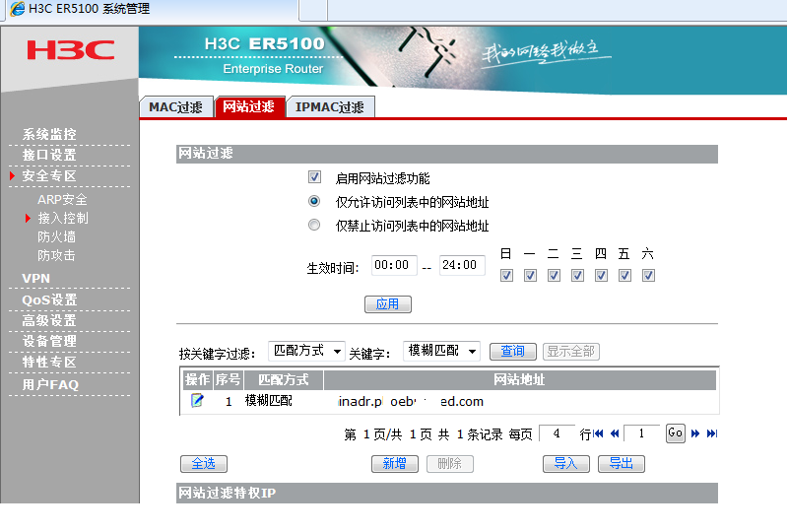
Task: Toggle the Thursday (四) checkbox
Action: (x=601, y=276)
